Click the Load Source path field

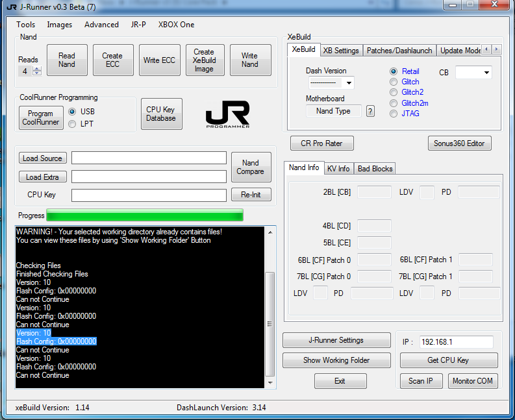click(x=149, y=158)
